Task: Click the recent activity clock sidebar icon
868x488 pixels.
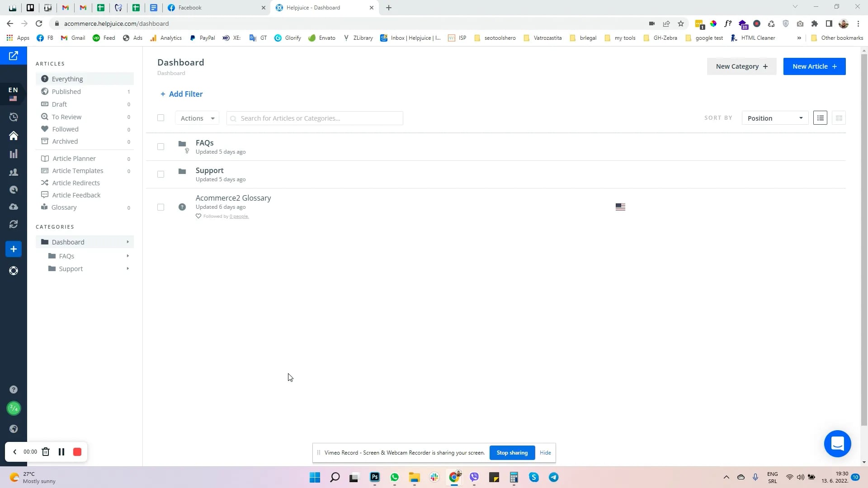Action: [x=14, y=117]
